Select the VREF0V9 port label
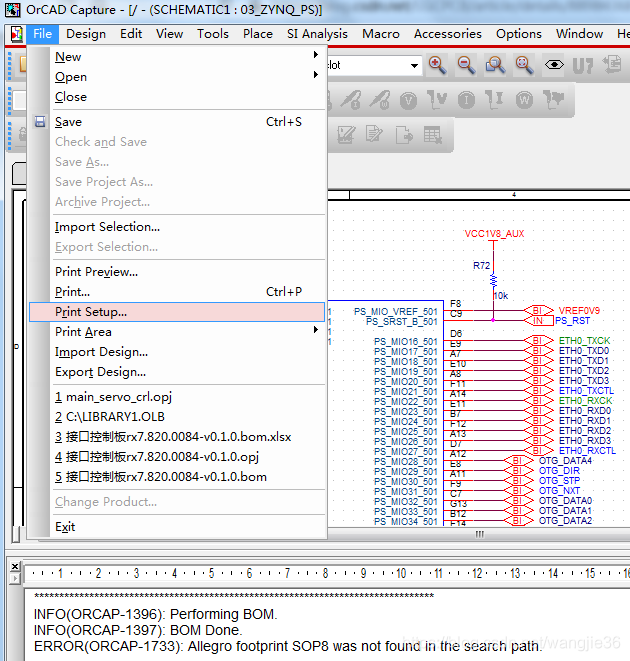Screen dimensions: 630x661 pyautogui.click(x=579, y=311)
